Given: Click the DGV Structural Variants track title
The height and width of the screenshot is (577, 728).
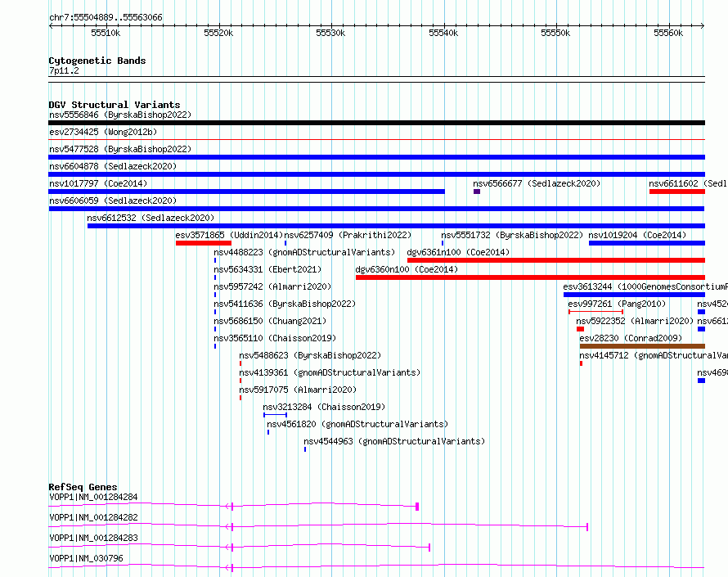Looking at the screenshot, I should pyautogui.click(x=115, y=105).
